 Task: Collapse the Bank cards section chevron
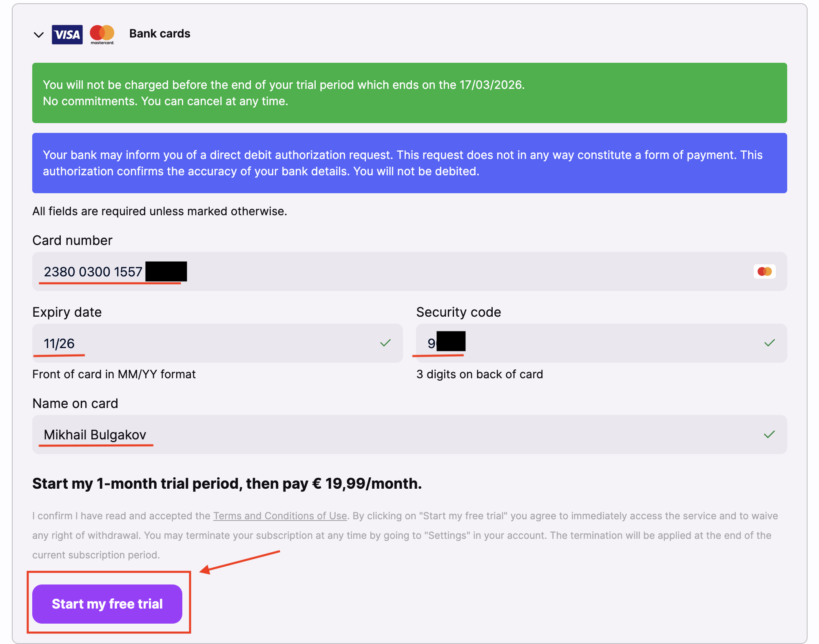tap(39, 35)
